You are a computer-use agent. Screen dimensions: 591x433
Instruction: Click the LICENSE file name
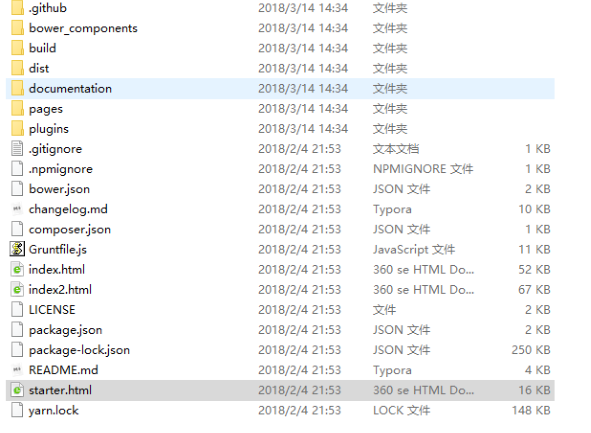(52, 310)
